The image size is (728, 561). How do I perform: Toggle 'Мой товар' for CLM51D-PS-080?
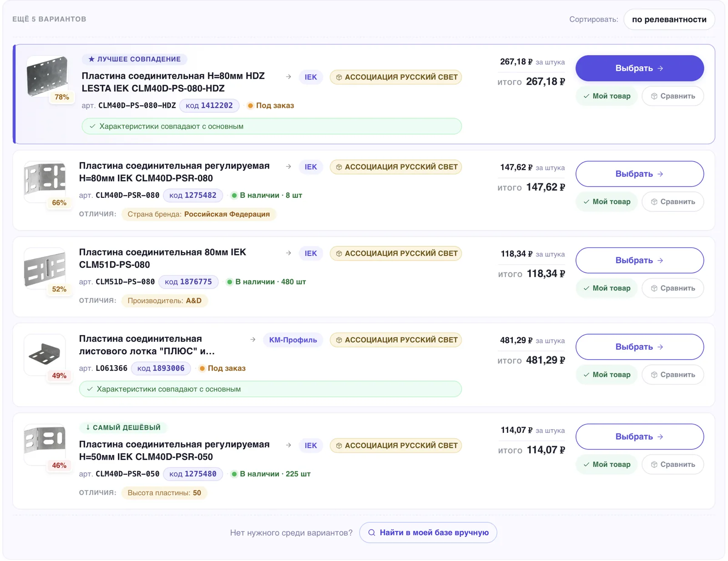[x=607, y=288]
